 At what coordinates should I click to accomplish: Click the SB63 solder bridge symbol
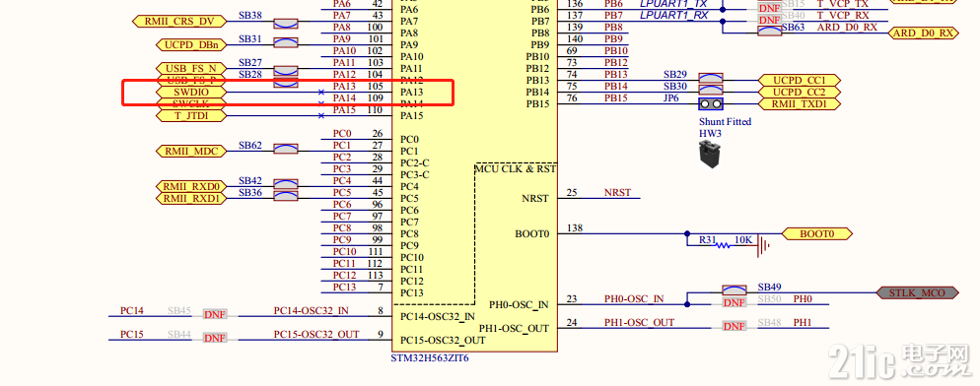click(x=770, y=30)
